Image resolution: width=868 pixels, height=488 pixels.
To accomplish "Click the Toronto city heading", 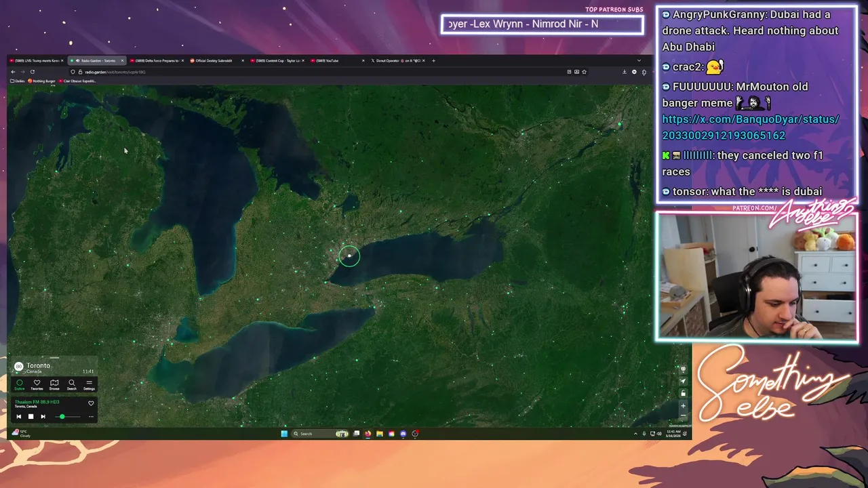I will 39,365.
